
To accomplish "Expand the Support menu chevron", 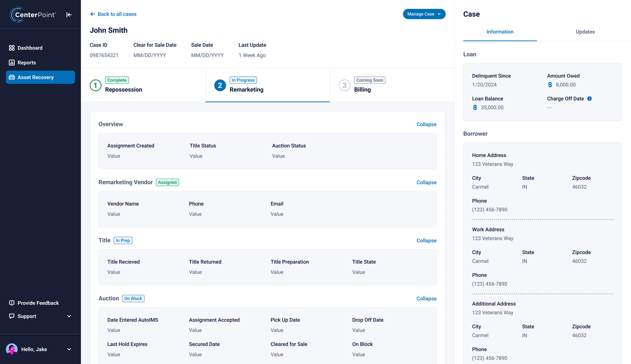I will coord(69,316).
